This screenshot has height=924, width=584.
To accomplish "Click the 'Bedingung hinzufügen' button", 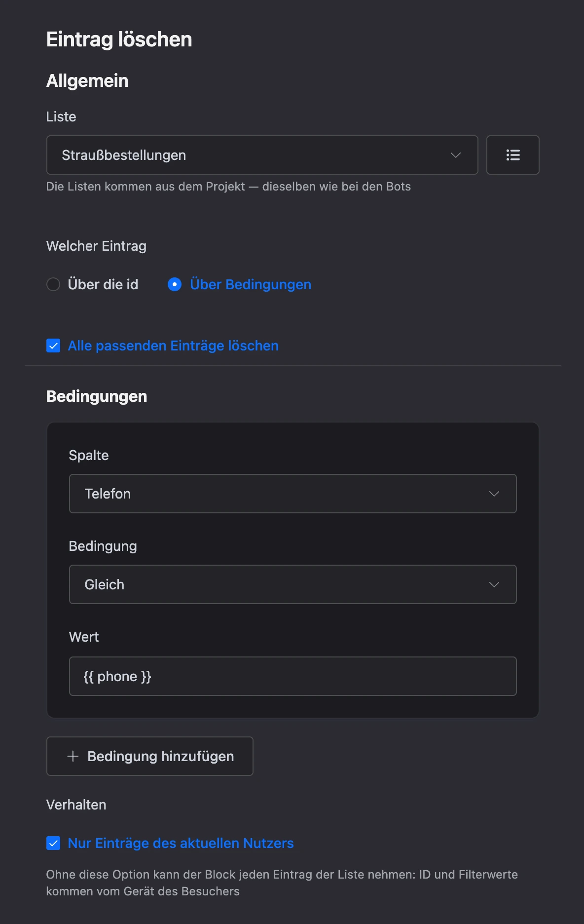I will 149,756.
